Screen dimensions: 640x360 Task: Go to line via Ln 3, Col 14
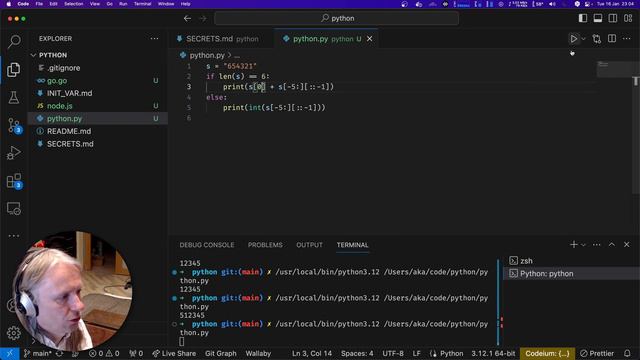pyautogui.click(x=312, y=353)
